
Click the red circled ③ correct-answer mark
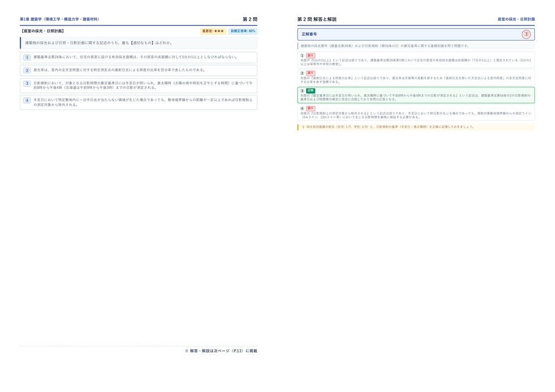click(526, 34)
